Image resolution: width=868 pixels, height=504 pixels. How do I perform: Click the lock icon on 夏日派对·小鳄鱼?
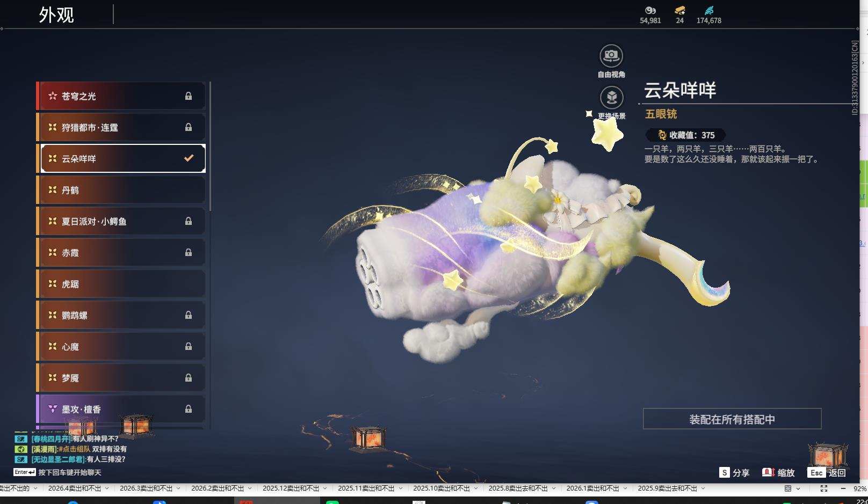point(189,221)
